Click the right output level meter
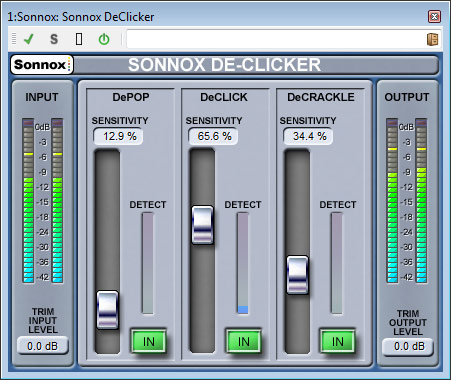This screenshot has width=451, height=380. click(x=421, y=200)
